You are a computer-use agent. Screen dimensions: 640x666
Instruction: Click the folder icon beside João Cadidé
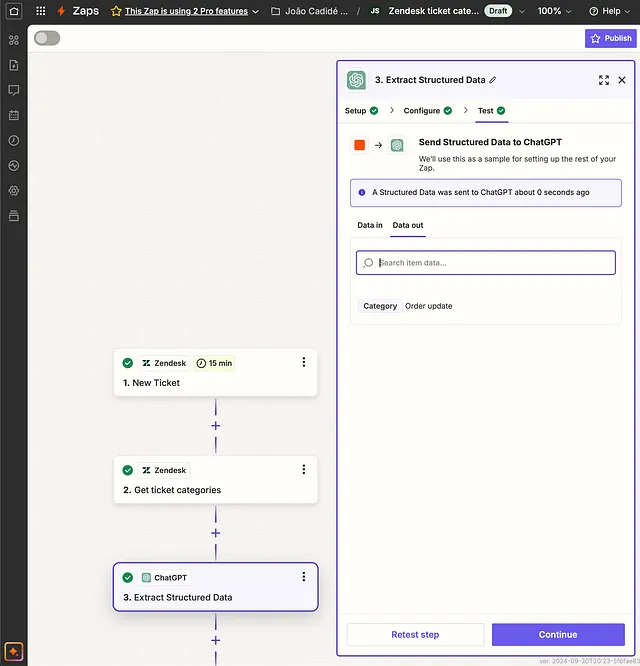pyautogui.click(x=276, y=11)
